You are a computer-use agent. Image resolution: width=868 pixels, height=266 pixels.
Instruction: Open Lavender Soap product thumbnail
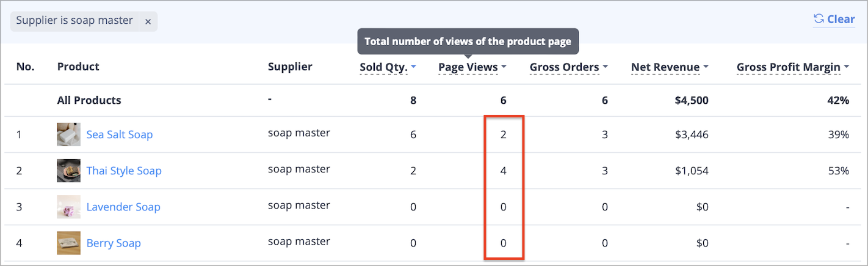pos(68,207)
